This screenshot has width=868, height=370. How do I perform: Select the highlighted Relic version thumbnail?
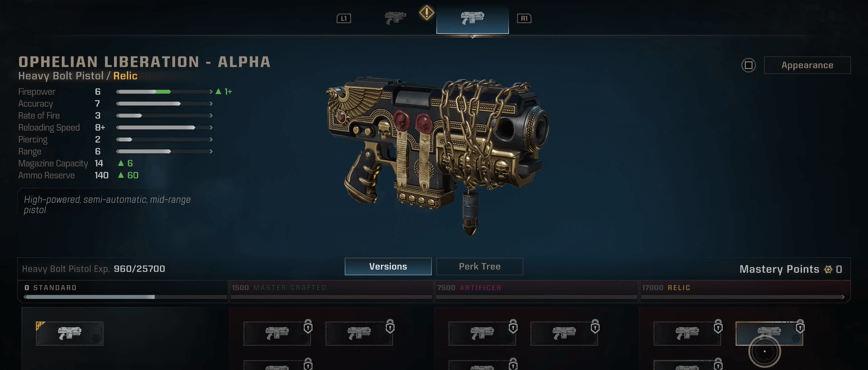pos(769,333)
